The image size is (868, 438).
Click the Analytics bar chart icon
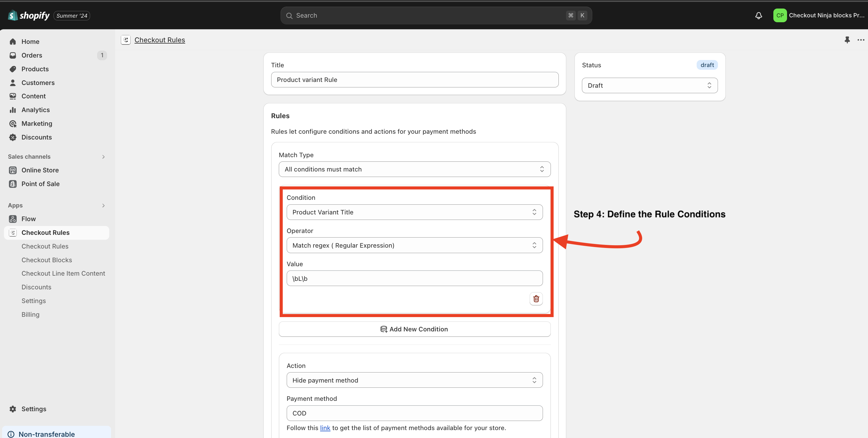coord(13,110)
